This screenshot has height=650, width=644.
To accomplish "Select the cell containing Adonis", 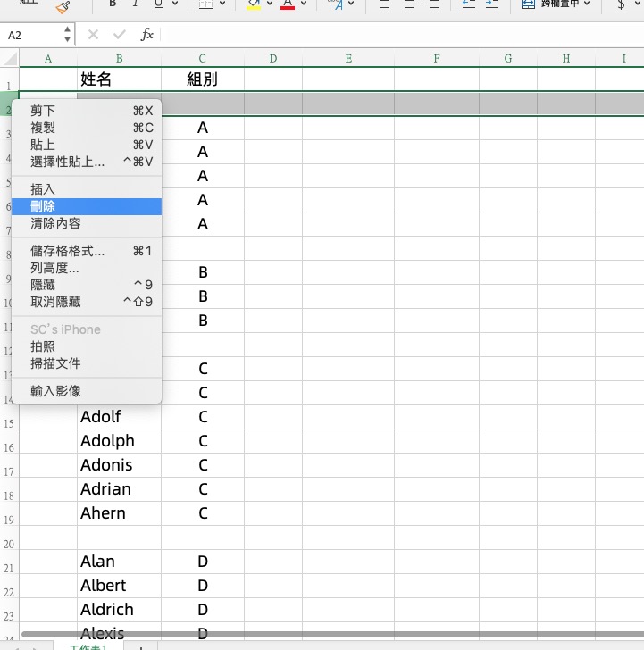I will click(x=119, y=465).
